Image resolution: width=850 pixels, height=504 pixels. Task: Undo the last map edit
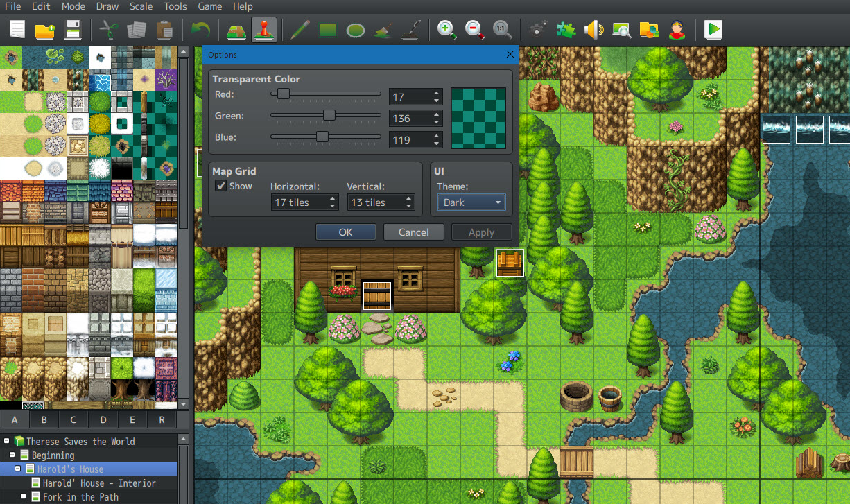(200, 30)
